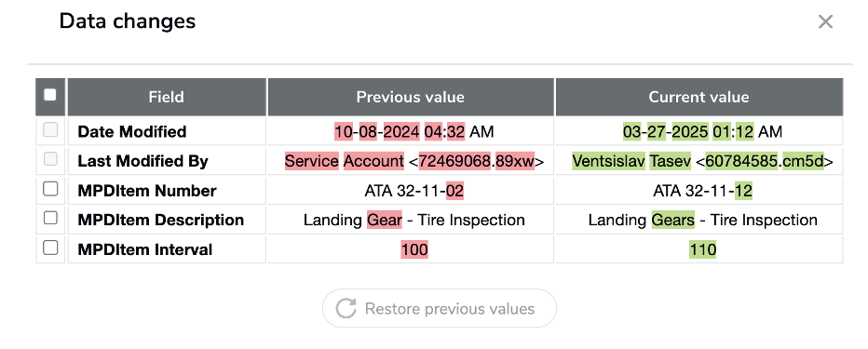Click the Current value column header
This screenshot has width=868, height=349.
[x=699, y=98]
